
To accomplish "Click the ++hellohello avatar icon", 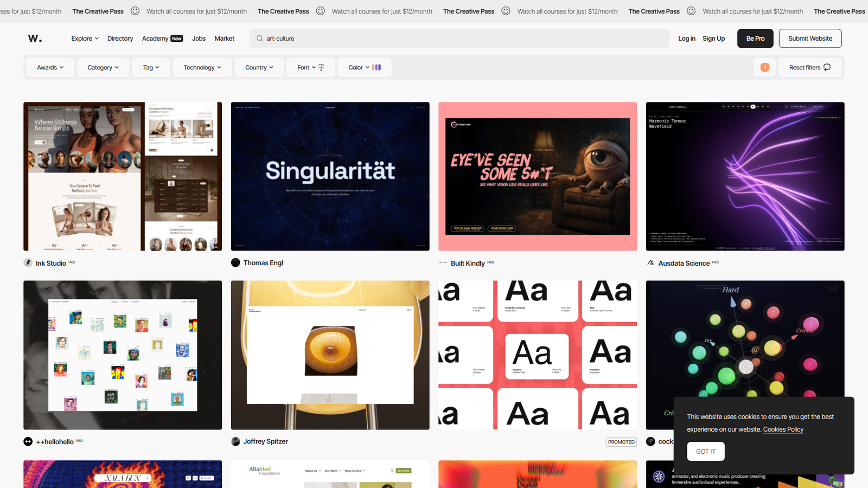I will coord(28,441).
